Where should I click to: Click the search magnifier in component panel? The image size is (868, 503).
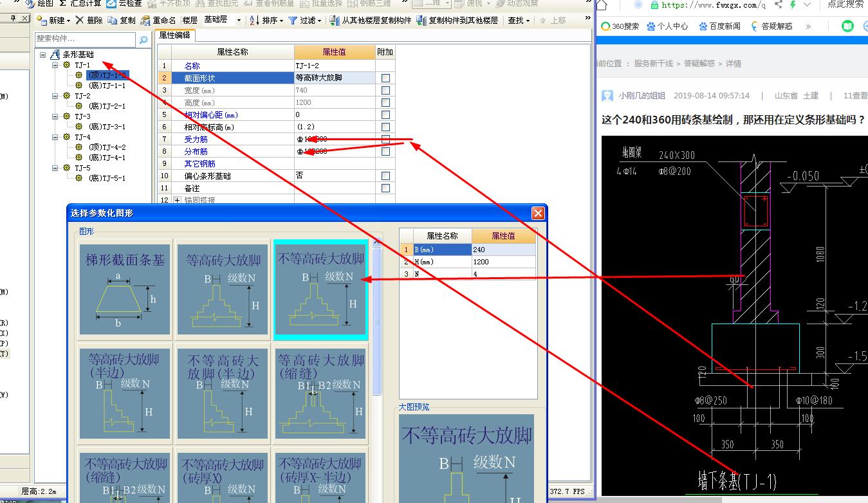[x=143, y=40]
